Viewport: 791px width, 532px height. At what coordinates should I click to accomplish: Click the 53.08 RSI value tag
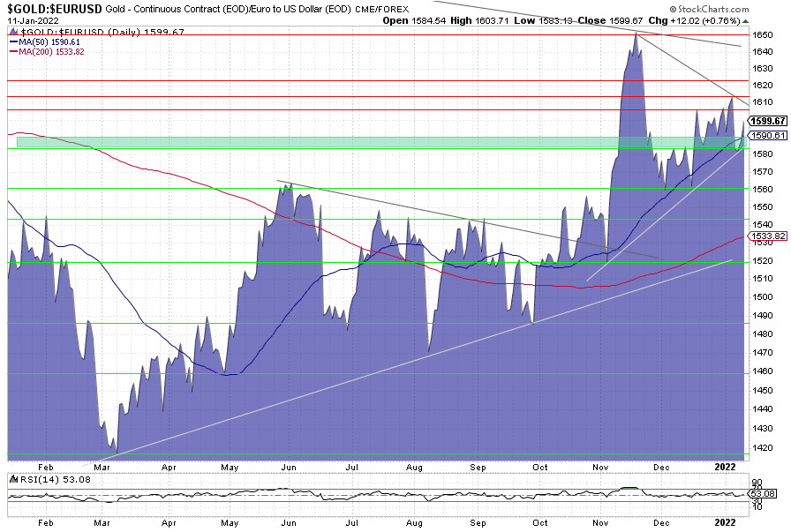pyautogui.click(x=768, y=494)
